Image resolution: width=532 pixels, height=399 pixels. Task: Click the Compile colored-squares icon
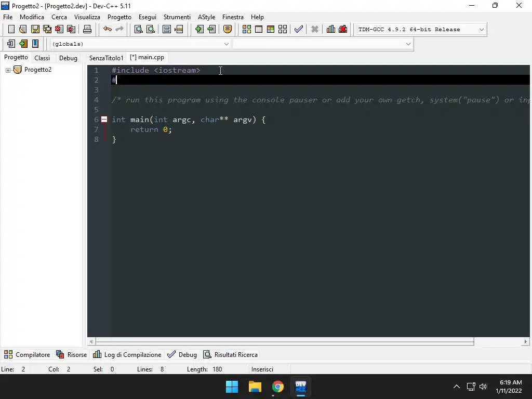click(x=247, y=29)
